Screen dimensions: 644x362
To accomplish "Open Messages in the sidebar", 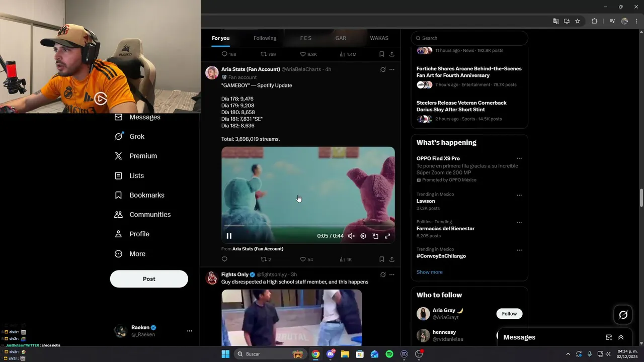I will click(x=137, y=117).
